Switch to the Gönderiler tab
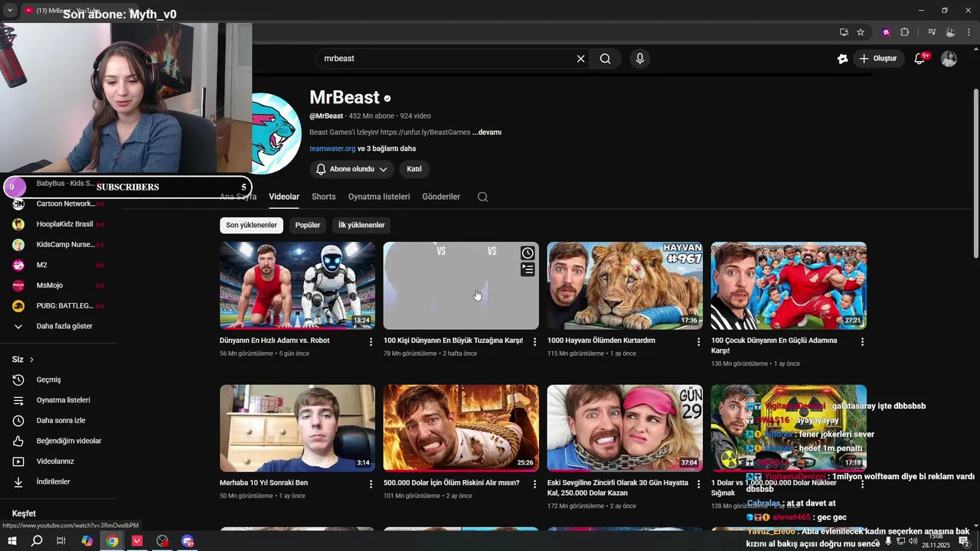The height and width of the screenshot is (551, 980). point(441,197)
